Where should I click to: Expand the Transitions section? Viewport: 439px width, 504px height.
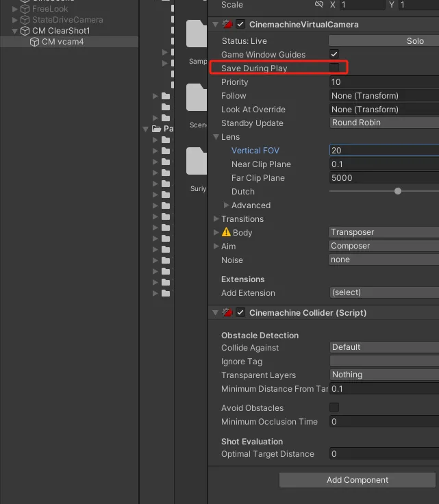(216, 219)
